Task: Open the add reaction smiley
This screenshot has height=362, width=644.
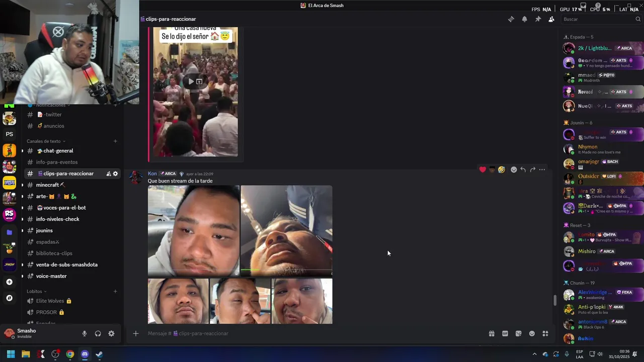Action: 514,169
